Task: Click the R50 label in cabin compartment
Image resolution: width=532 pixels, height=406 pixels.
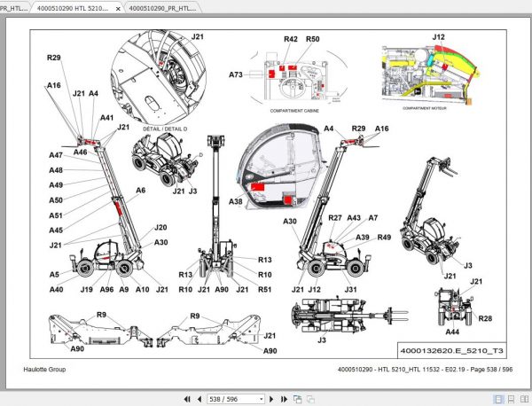Action: pyautogui.click(x=312, y=39)
